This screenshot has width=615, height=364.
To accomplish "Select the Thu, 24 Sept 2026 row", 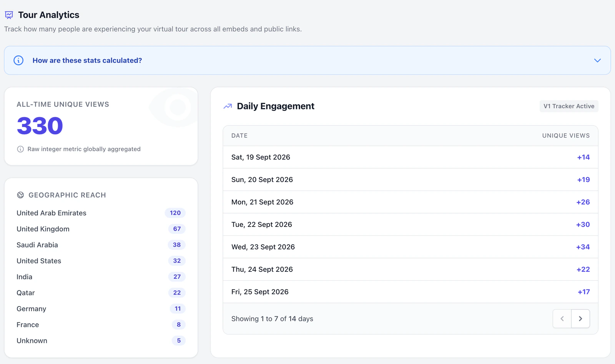I will coord(411,270).
